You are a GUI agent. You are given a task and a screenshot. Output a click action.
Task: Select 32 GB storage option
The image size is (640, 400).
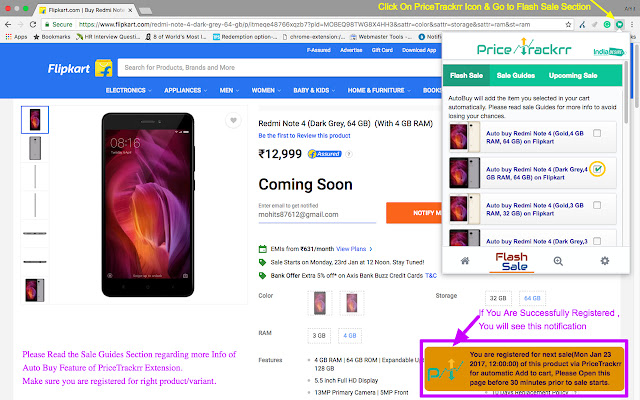498,298
